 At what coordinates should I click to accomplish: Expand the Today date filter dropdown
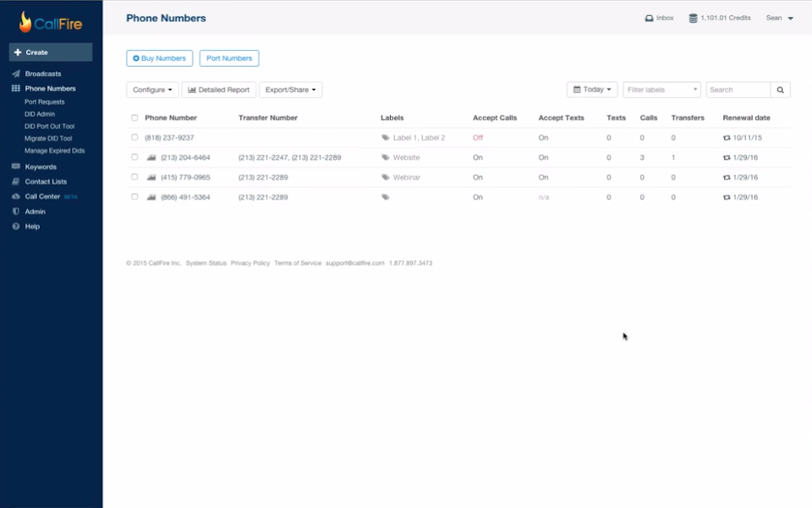[591, 89]
